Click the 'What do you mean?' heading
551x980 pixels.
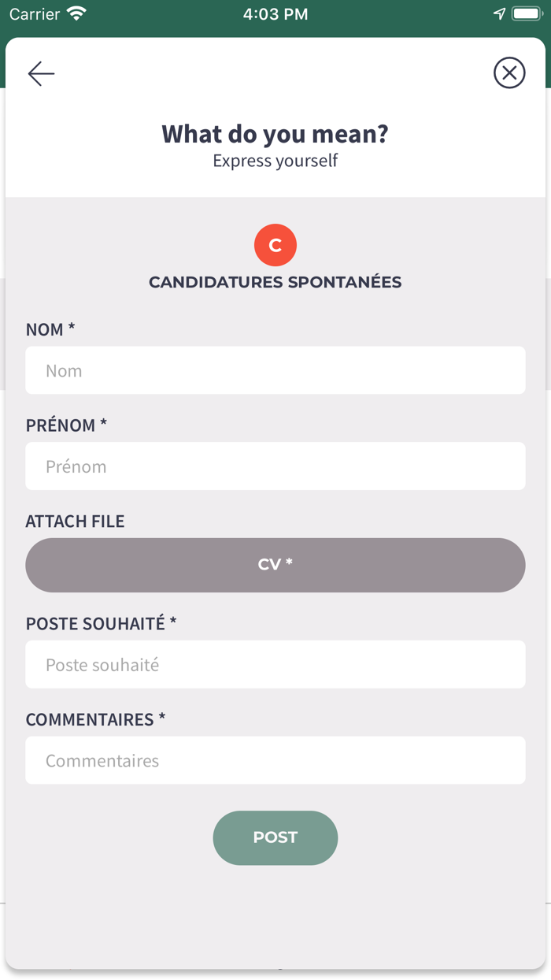pyautogui.click(x=275, y=134)
